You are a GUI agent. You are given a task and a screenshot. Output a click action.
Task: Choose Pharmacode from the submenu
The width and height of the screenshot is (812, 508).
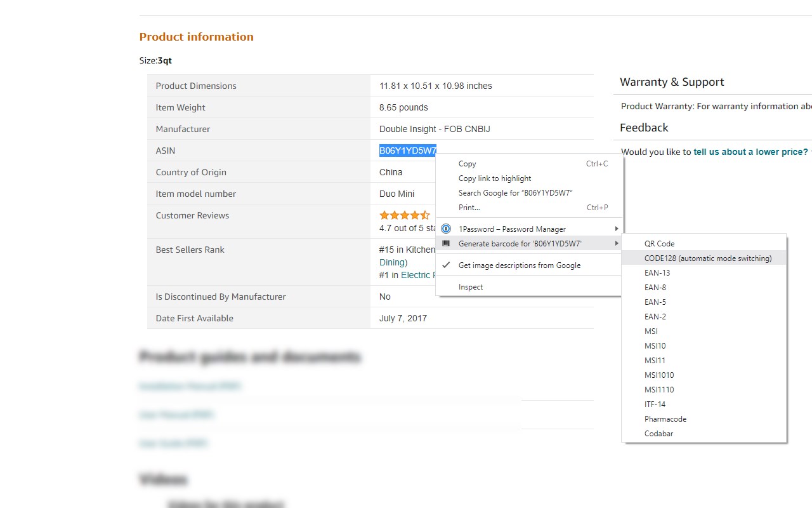tap(665, 419)
